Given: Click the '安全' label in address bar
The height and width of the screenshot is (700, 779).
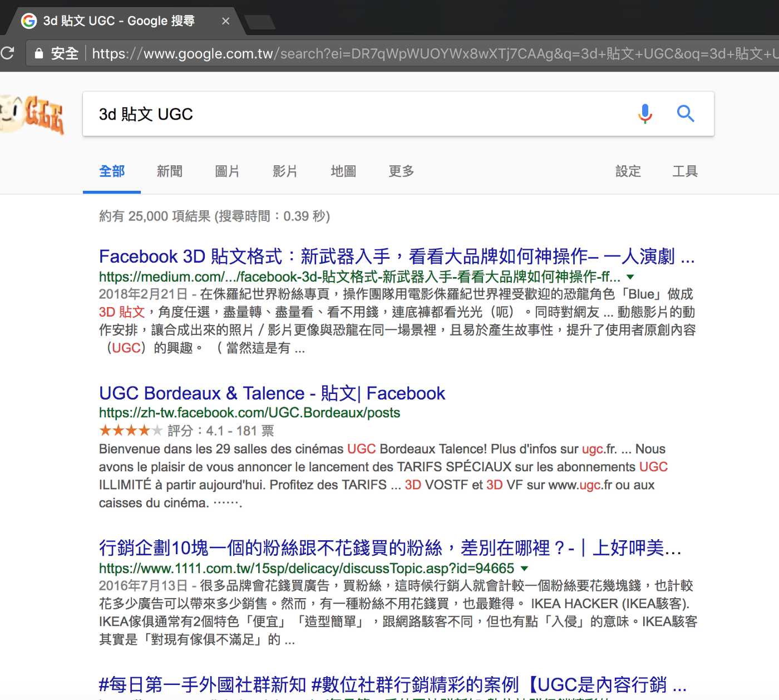Looking at the screenshot, I should click(65, 53).
